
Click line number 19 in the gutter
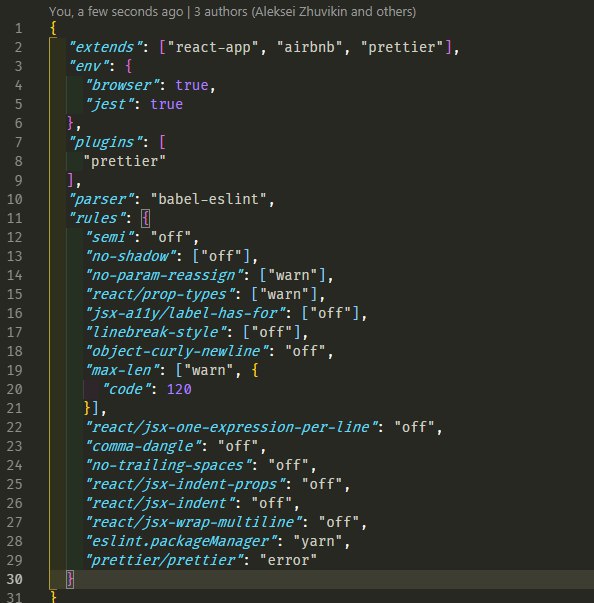[15, 370]
